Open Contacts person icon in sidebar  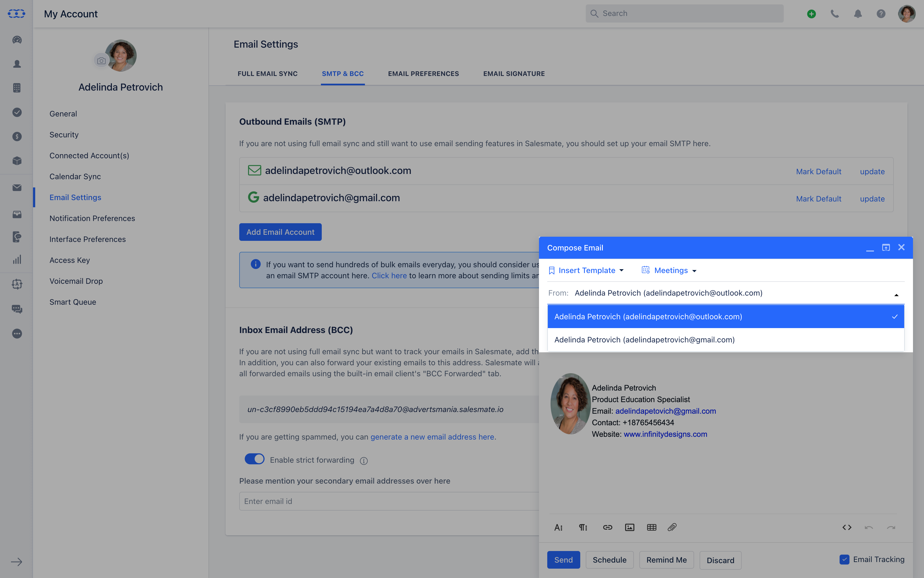tap(17, 64)
